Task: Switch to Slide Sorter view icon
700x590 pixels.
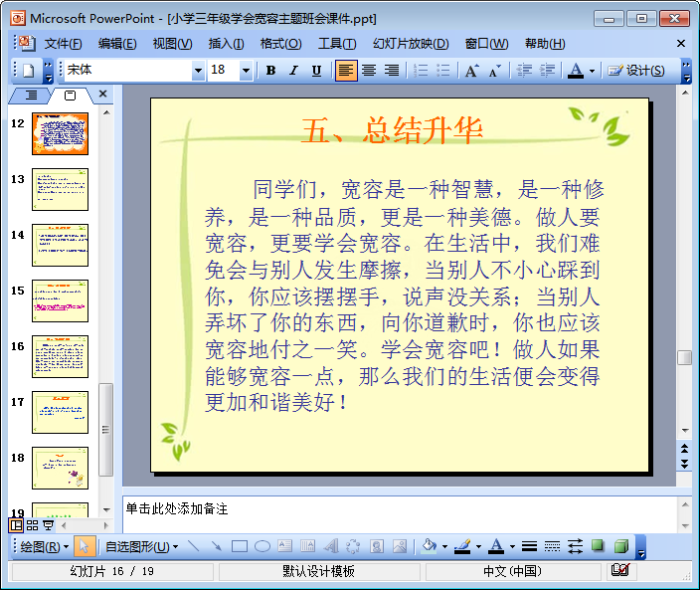Action: click(x=32, y=525)
